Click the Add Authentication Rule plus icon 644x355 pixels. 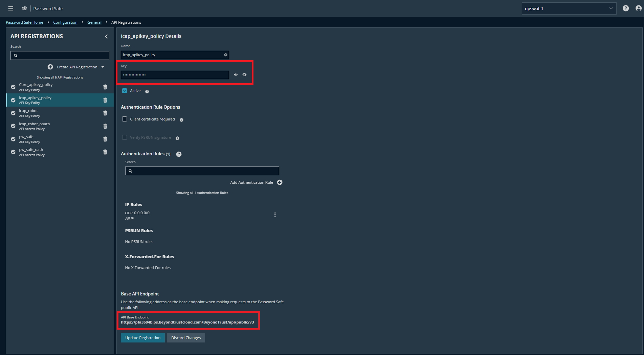(280, 182)
